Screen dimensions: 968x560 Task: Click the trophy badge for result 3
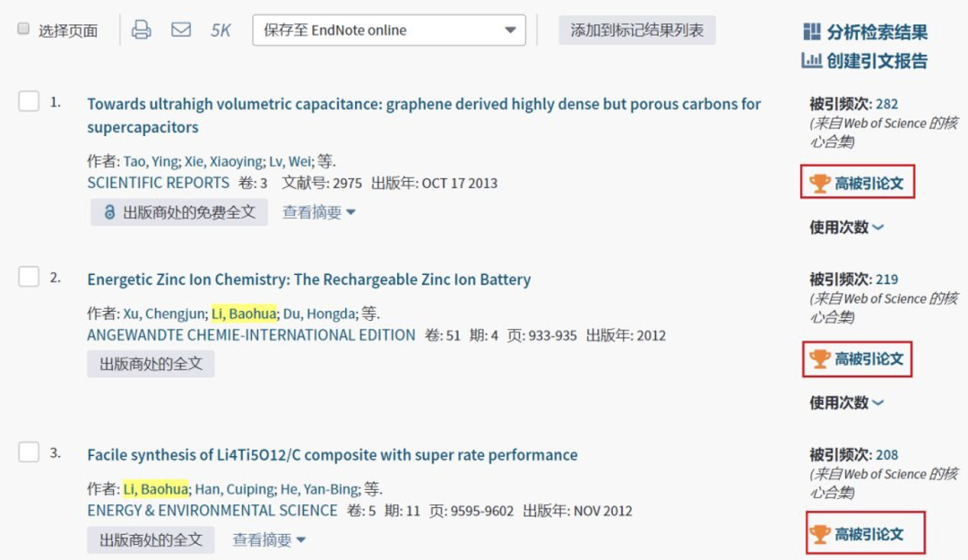(819, 535)
